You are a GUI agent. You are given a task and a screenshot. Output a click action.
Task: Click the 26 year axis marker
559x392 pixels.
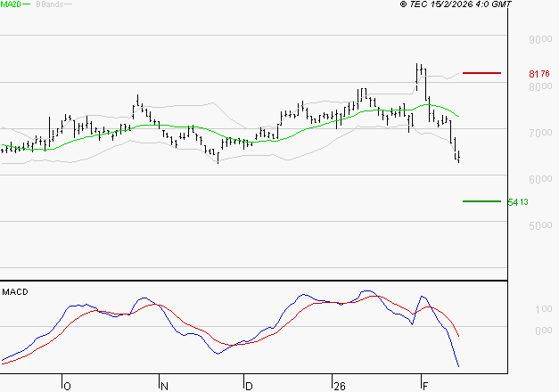(340, 386)
